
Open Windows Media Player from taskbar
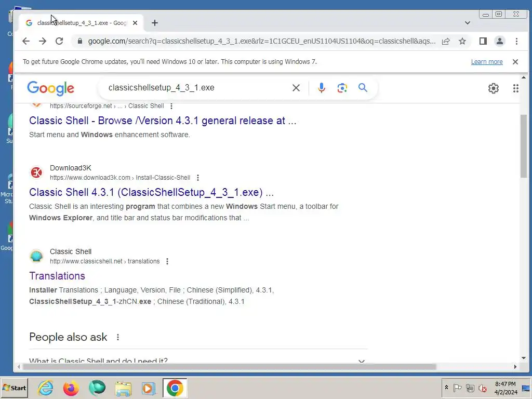pyautogui.click(x=148, y=388)
